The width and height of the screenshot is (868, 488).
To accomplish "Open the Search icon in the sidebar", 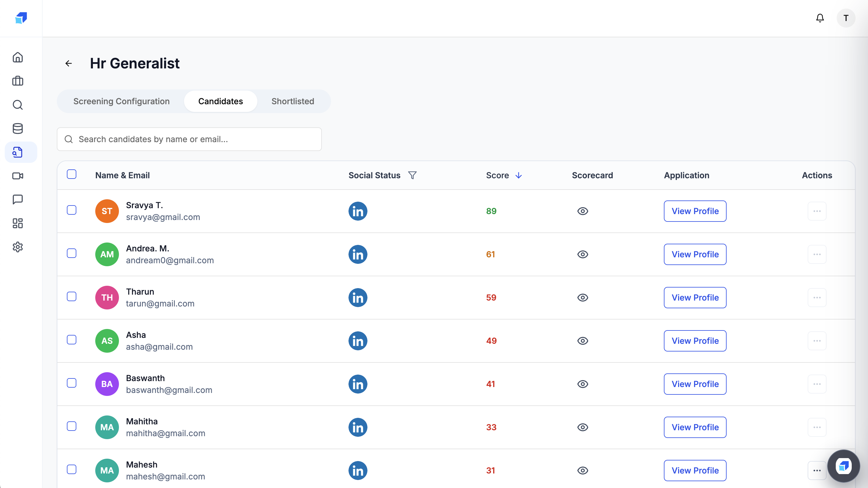I will click(x=17, y=105).
